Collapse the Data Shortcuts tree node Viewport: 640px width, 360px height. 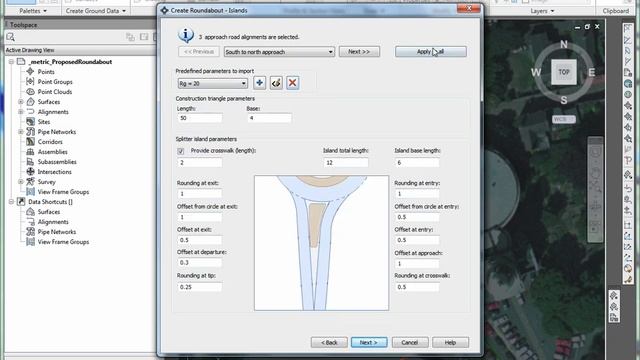coord(11,202)
